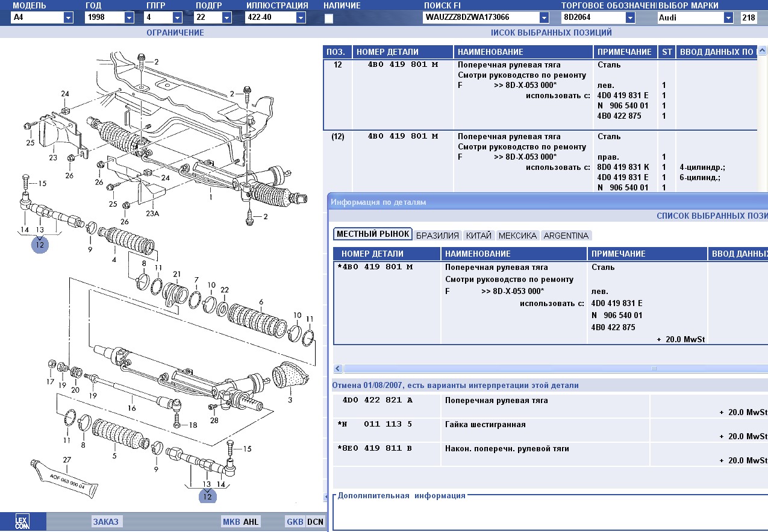Select part *8E0 419 811 B row
The width and height of the screenshot is (768, 532).
pyautogui.click(x=550, y=454)
